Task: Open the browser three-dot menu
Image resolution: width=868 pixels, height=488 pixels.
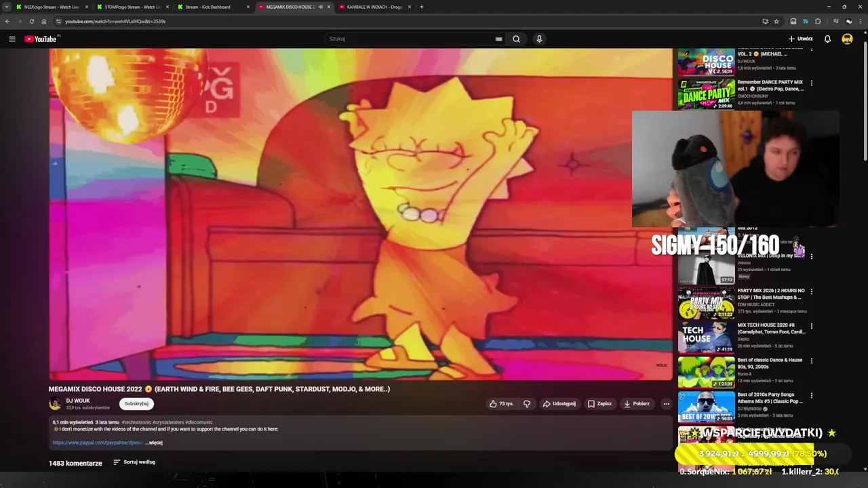Action: (861, 21)
